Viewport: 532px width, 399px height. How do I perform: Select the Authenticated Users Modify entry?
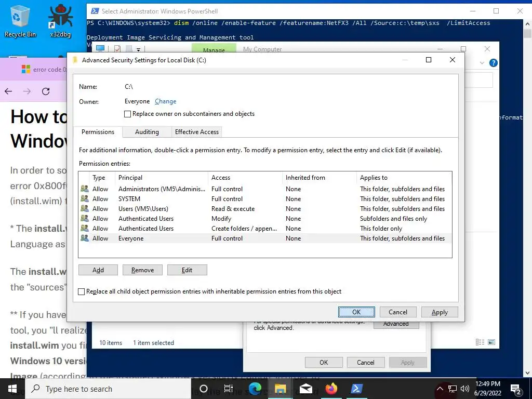point(265,219)
